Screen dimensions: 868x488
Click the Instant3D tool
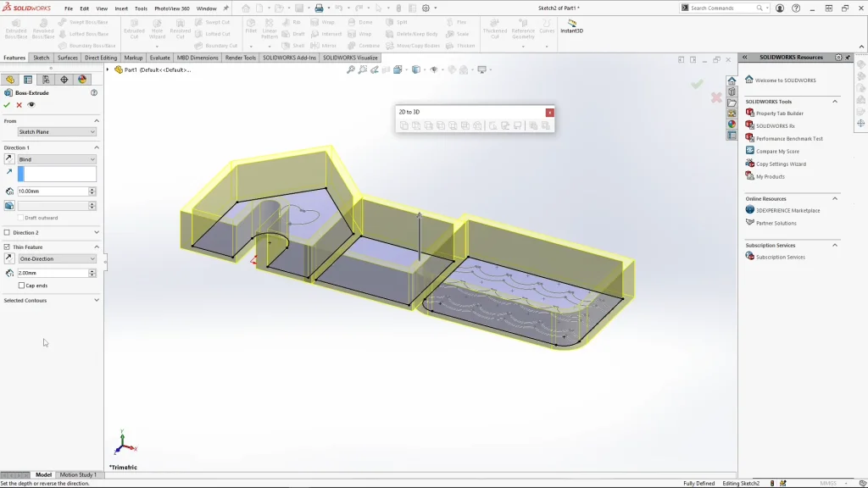[572, 25]
